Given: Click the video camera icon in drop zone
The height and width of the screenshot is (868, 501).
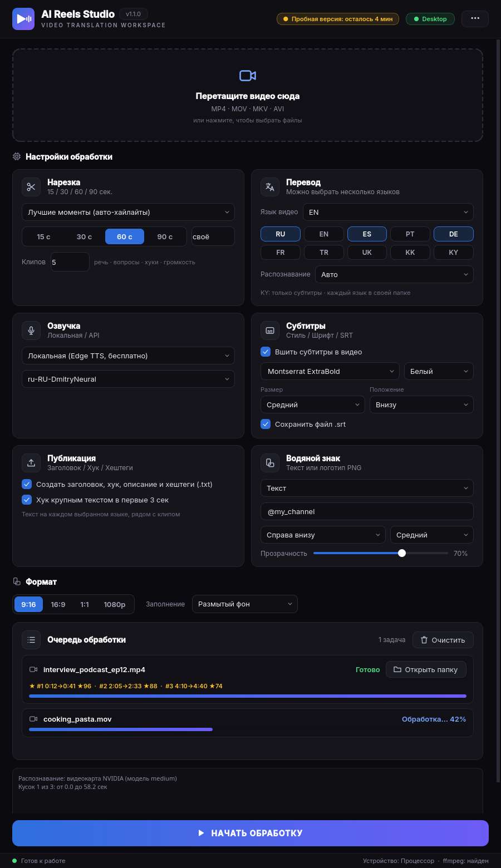Looking at the screenshot, I should tap(248, 76).
